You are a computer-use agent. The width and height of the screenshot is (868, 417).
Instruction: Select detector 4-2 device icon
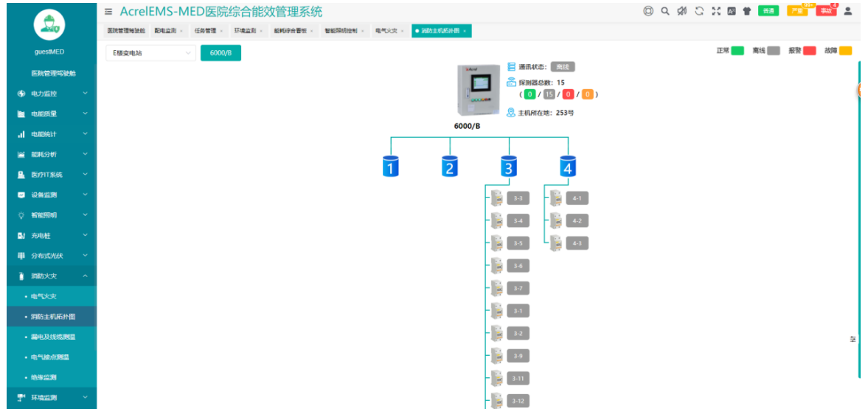557,221
